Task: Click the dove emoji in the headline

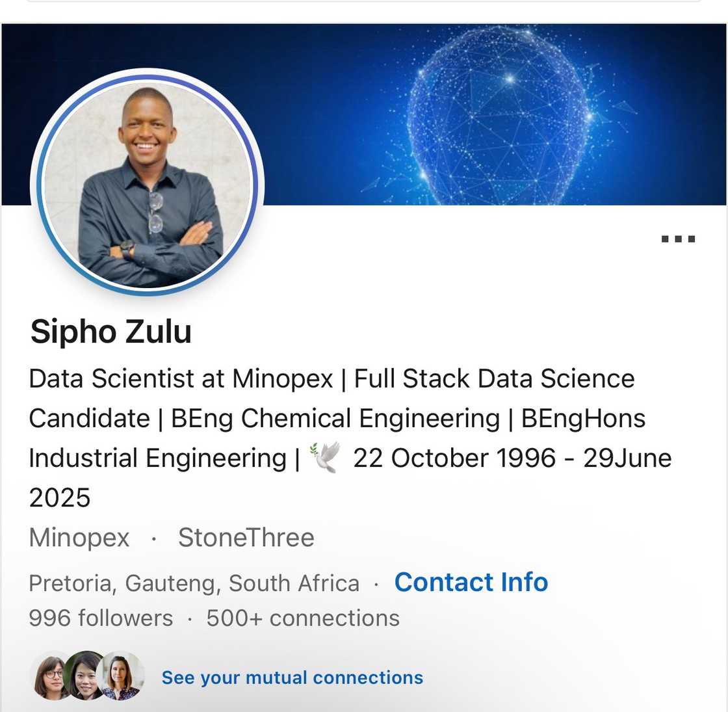Action: [x=325, y=457]
